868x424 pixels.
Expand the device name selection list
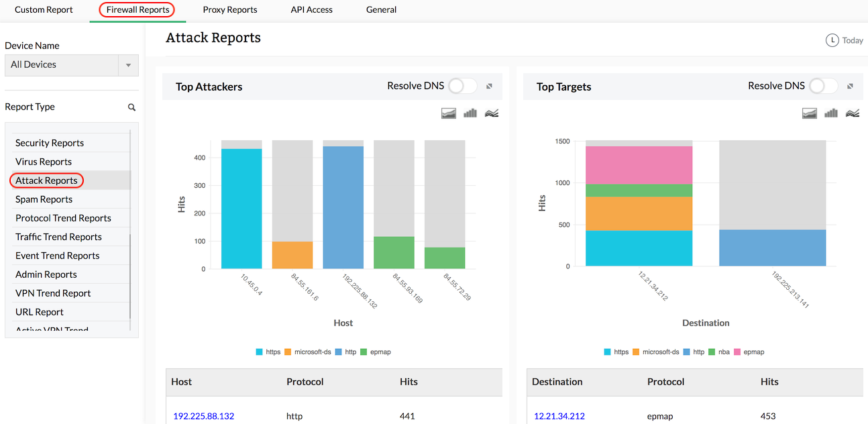point(127,65)
